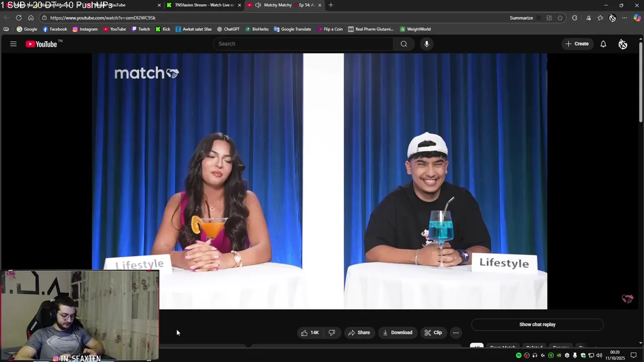Submit search with the magnifier button
644x362 pixels.
[x=404, y=44]
